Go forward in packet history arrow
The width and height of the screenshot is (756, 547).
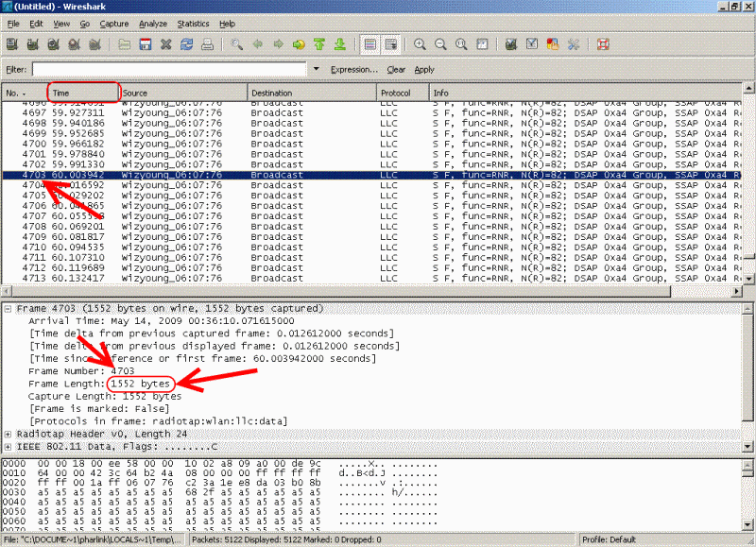coord(278,44)
